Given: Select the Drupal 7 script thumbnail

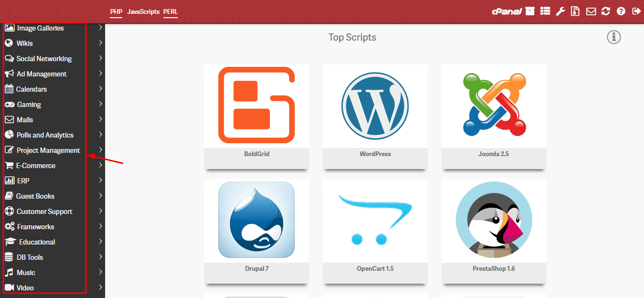Looking at the screenshot, I should point(257,220).
